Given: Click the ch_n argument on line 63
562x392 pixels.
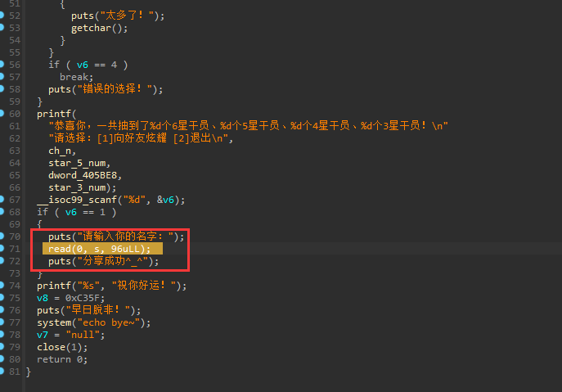Looking at the screenshot, I should point(60,151).
